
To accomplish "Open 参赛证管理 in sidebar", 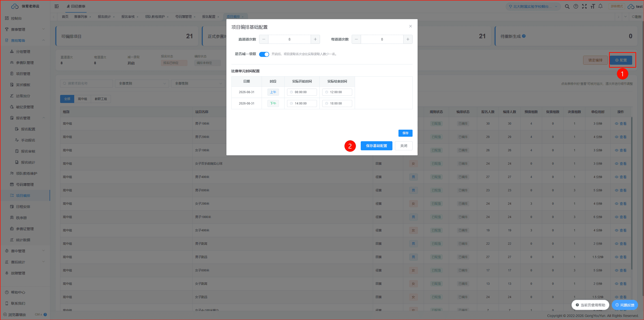I will coord(25,229).
